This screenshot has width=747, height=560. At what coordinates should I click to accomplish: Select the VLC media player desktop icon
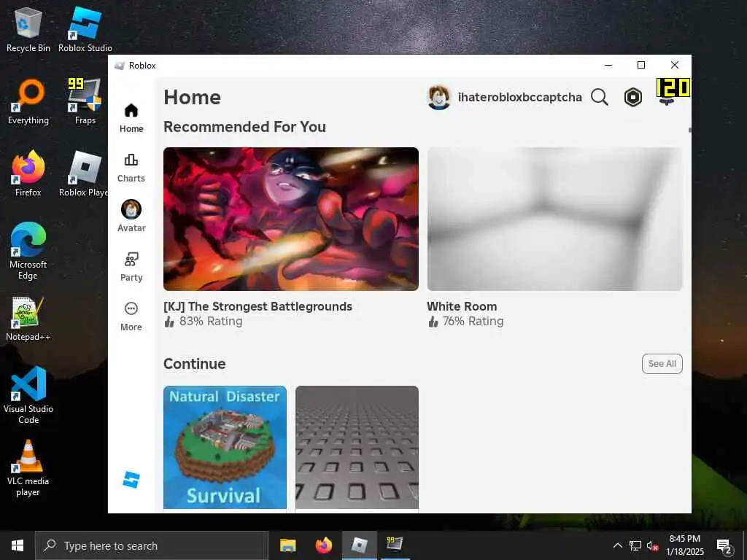click(28, 468)
